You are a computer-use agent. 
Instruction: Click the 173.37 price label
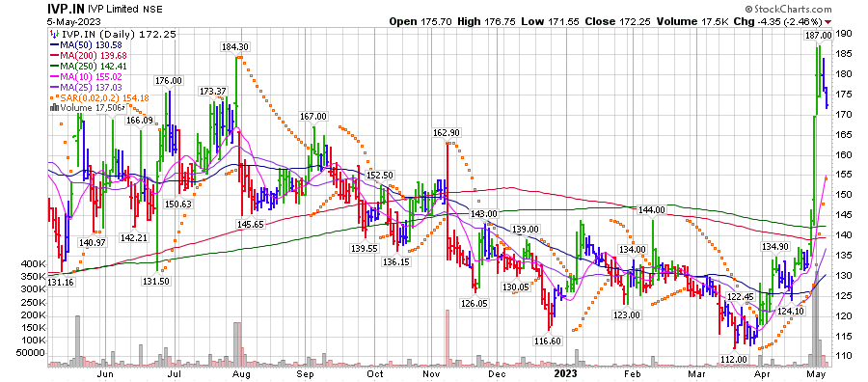tap(214, 91)
